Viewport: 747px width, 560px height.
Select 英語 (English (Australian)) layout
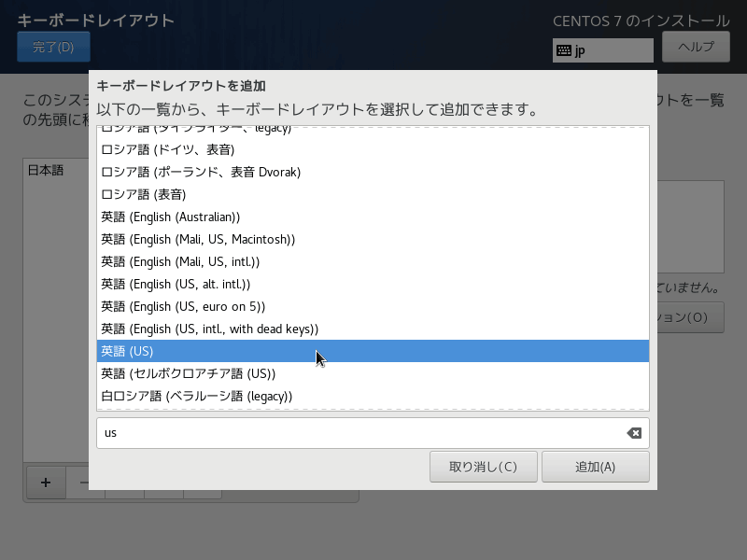click(171, 217)
